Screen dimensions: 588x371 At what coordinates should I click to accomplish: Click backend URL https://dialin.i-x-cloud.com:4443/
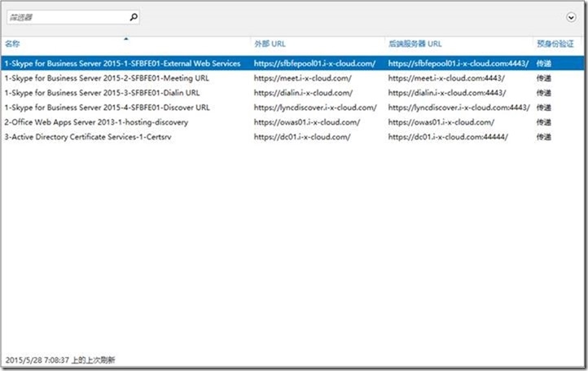pyautogui.click(x=447, y=93)
